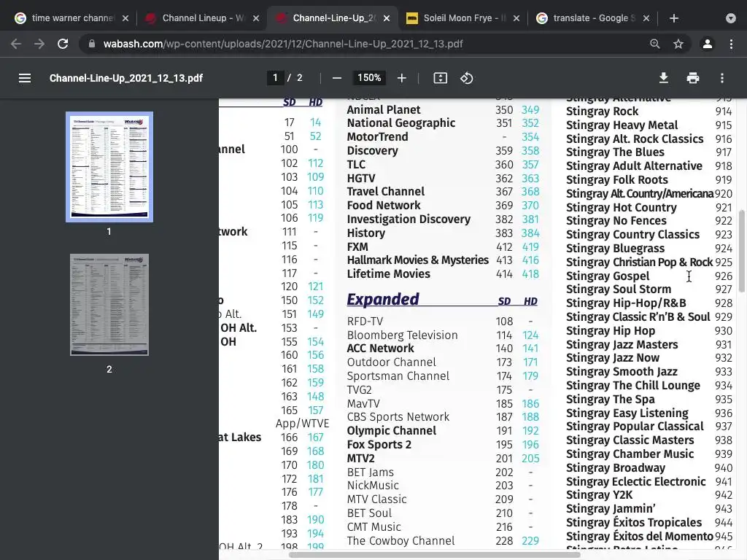Click National Geographic row text
747x560 pixels.
[x=401, y=122]
